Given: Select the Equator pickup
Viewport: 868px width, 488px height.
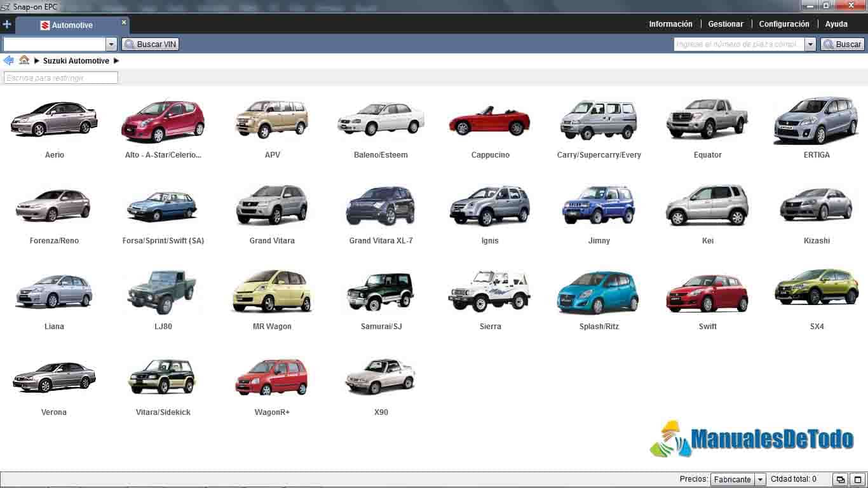Looking at the screenshot, I should point(707,127).
